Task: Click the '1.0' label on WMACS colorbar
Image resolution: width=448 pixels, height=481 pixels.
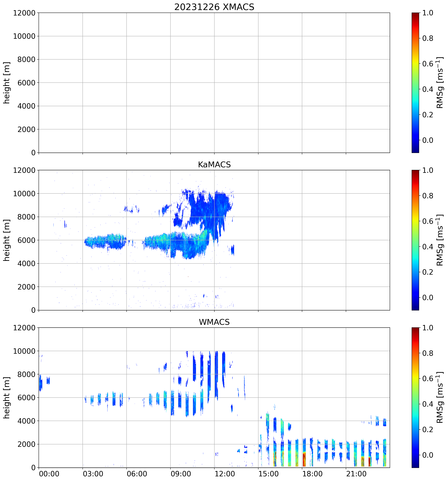Action: click(428, 328)
